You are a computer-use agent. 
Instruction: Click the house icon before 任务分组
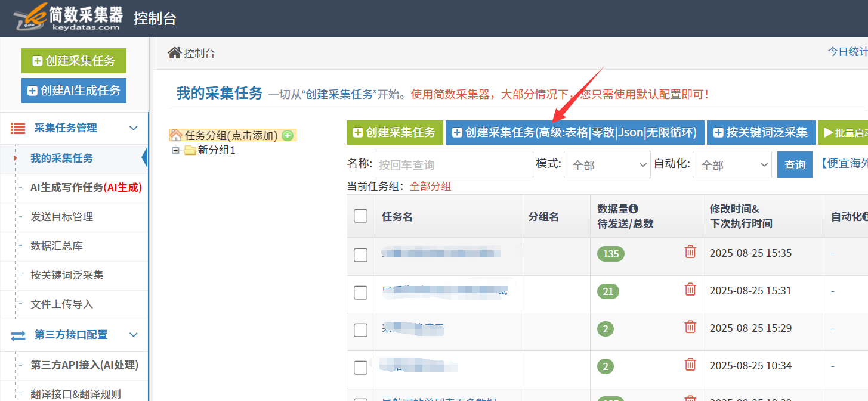176,135
